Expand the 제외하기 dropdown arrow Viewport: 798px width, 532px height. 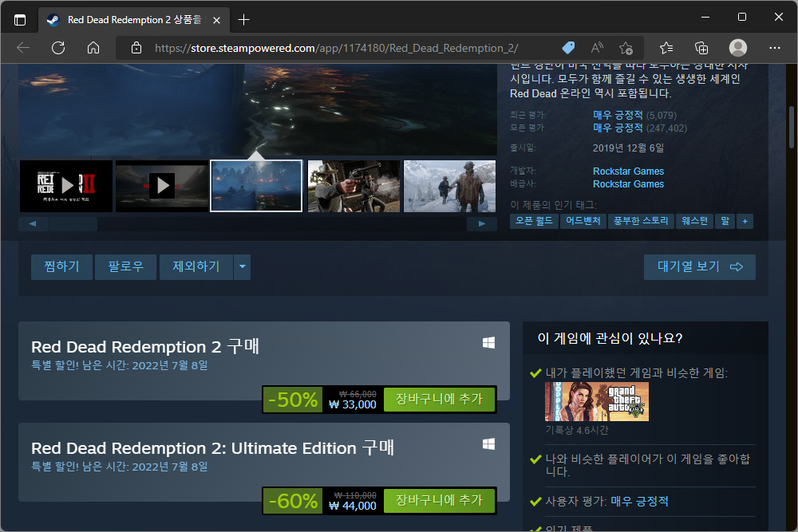pyautogui.click(x=243, y=267)
